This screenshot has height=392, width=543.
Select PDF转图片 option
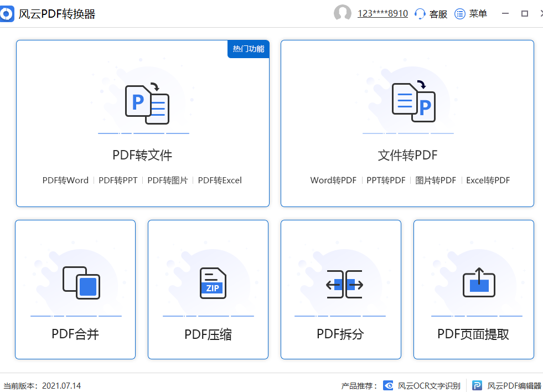point(168,180)
